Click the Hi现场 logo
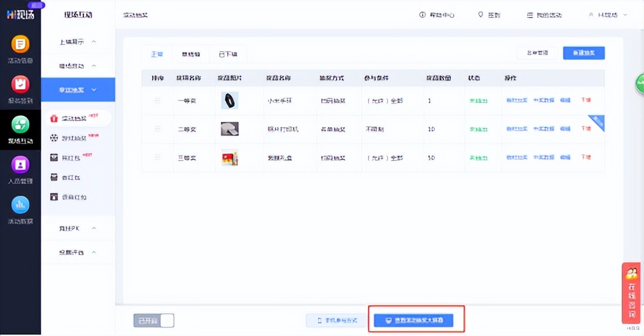The height and width of the screenshot is (336, 644). point(20,14)
